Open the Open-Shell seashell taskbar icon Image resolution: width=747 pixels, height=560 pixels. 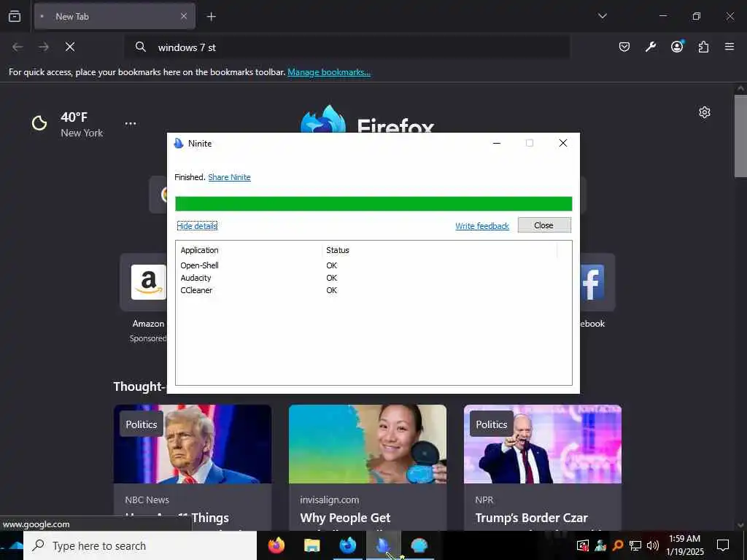coord(419,545)
